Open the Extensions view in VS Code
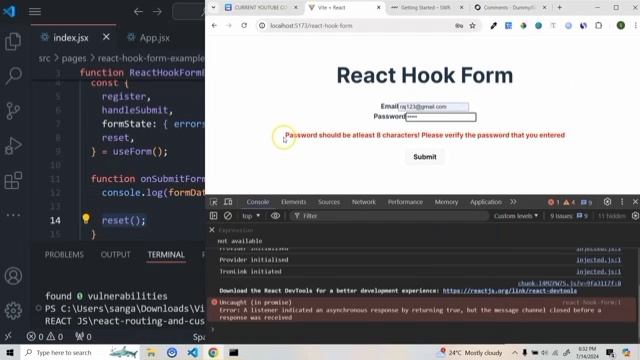The height and width of the screenshot is (360, 640). (13, 180)
